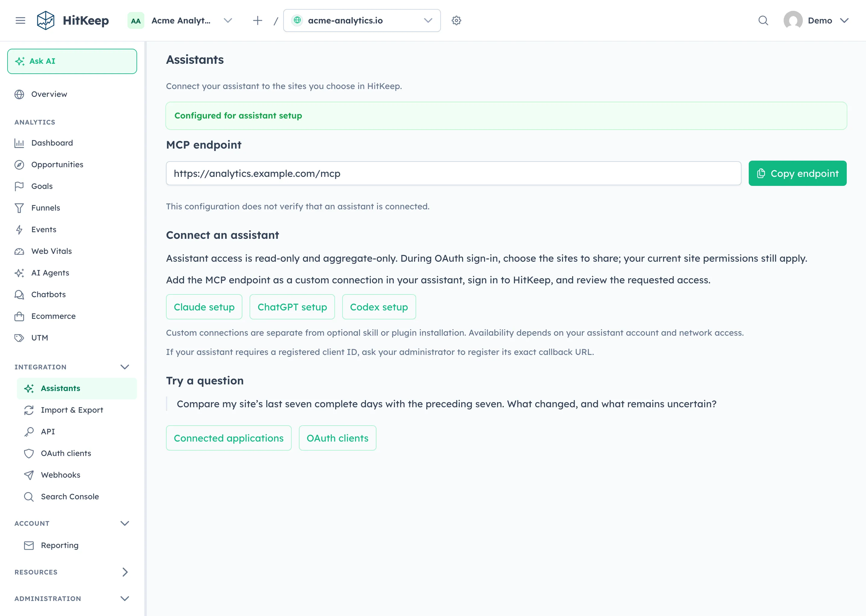Screen dimensions: 866x616
Task: Click the OAuth clients shield icon
Action: (x=29, y=453)
